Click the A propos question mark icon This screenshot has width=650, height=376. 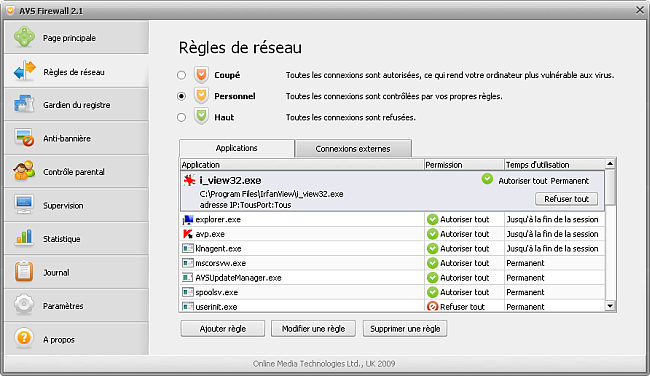24,338
